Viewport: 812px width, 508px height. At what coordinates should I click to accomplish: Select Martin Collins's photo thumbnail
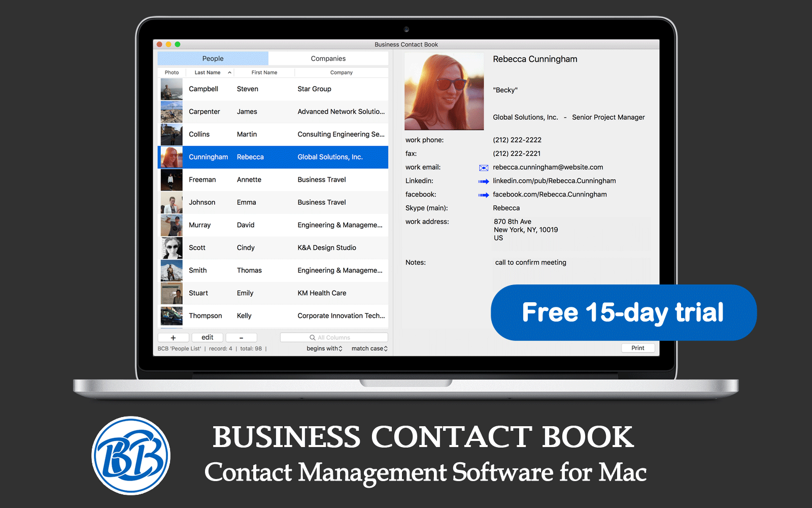172,135
